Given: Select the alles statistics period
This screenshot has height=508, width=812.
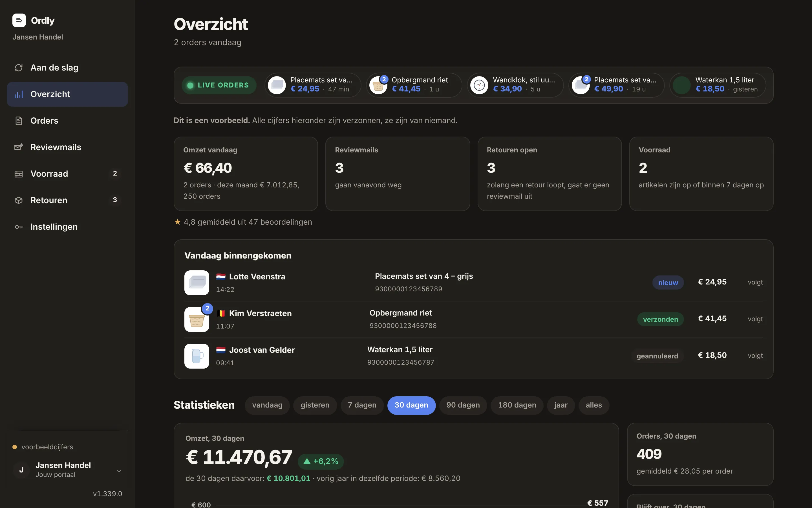Looking at the screenshot, I should [x=593, y=405].
